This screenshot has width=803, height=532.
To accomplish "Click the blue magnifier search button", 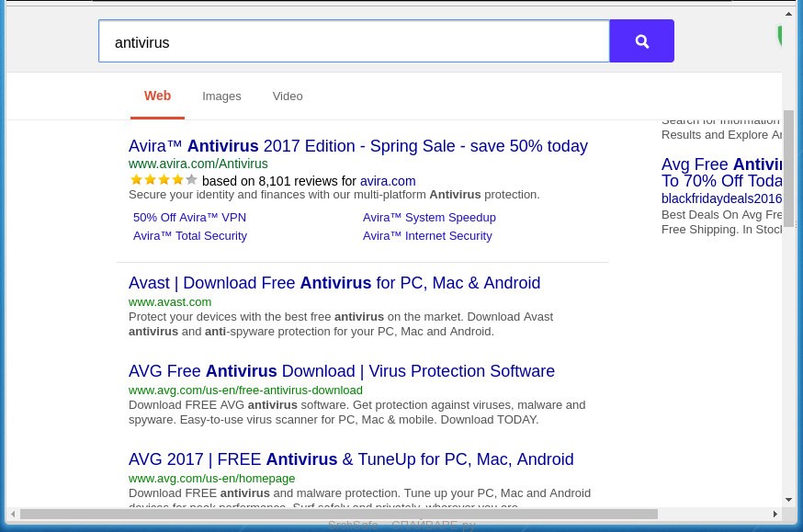I will pyautogui.click(x=641, y=41).
